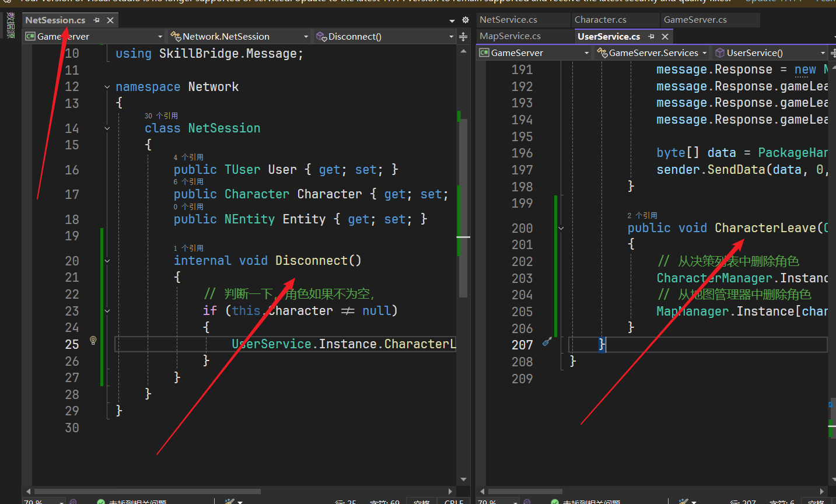Click the green no-issues-found check icon in left pane
The width and height of the screenshot is (836, 504).
point(101,501)
